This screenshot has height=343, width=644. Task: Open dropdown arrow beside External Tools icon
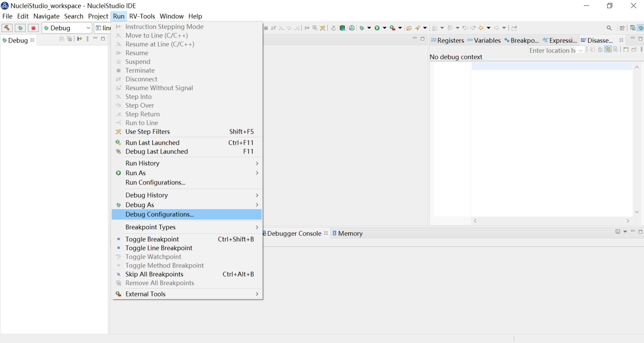coord(400,28)
